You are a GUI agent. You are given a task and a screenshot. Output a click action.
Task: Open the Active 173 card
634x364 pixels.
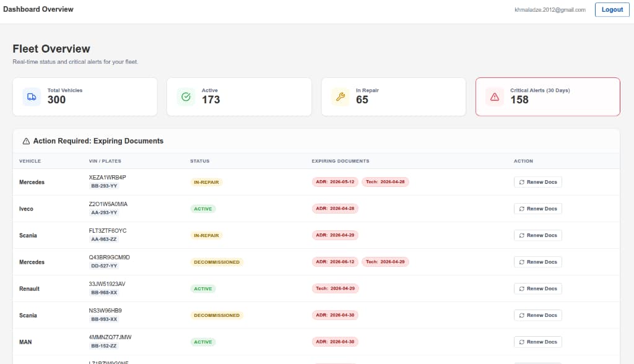coord(240,97)
